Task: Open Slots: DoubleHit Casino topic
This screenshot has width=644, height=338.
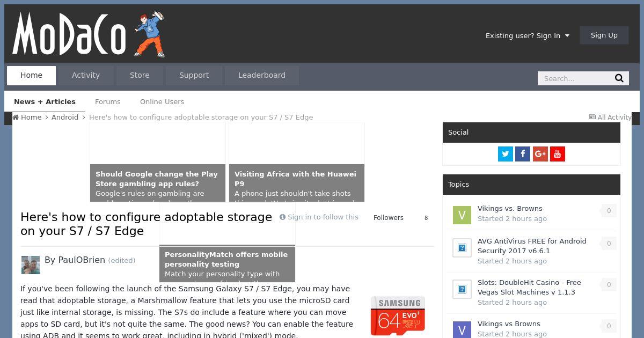Action: (529, 287)
